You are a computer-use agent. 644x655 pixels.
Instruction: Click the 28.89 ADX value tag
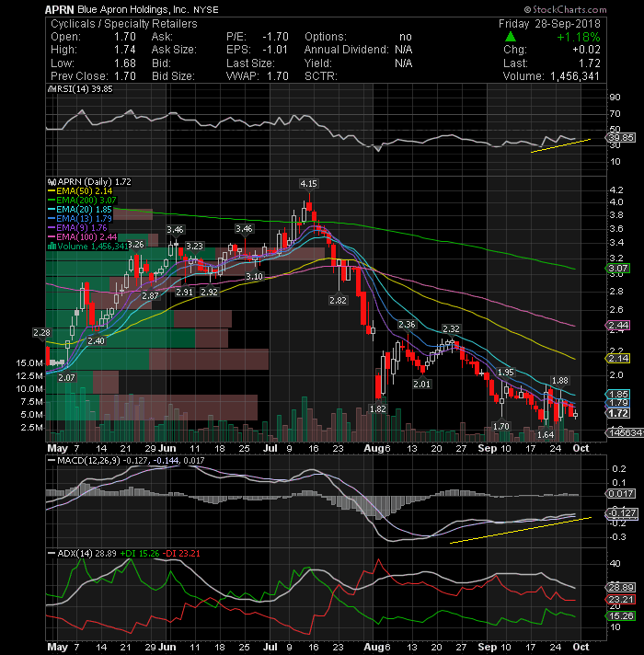[621, 587]
